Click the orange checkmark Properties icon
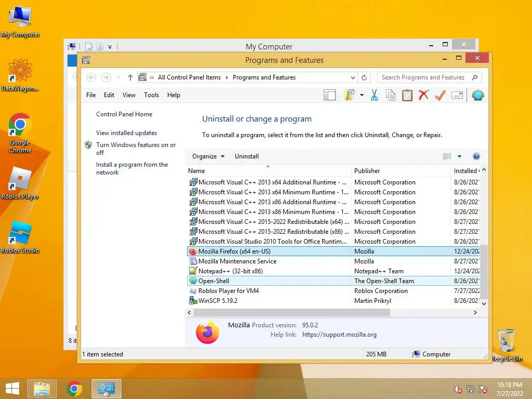The height and width of the screenshot is (399, 532). pyautogui.click(x=440, y=95)
